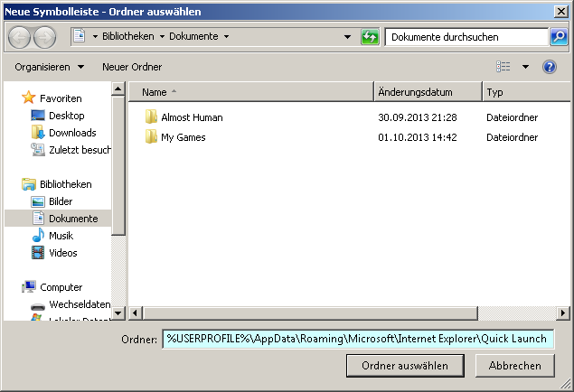The image size is (574, 392).
Task: Sort by the Name column header
Action: [x=251, y=92]
